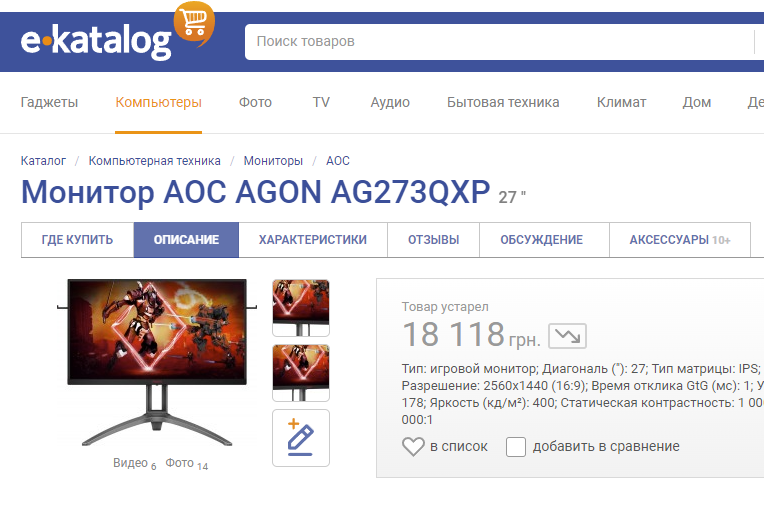764x510 pixels.
Task: Click the add-photo pencil icon
Action: click(301, 438)
